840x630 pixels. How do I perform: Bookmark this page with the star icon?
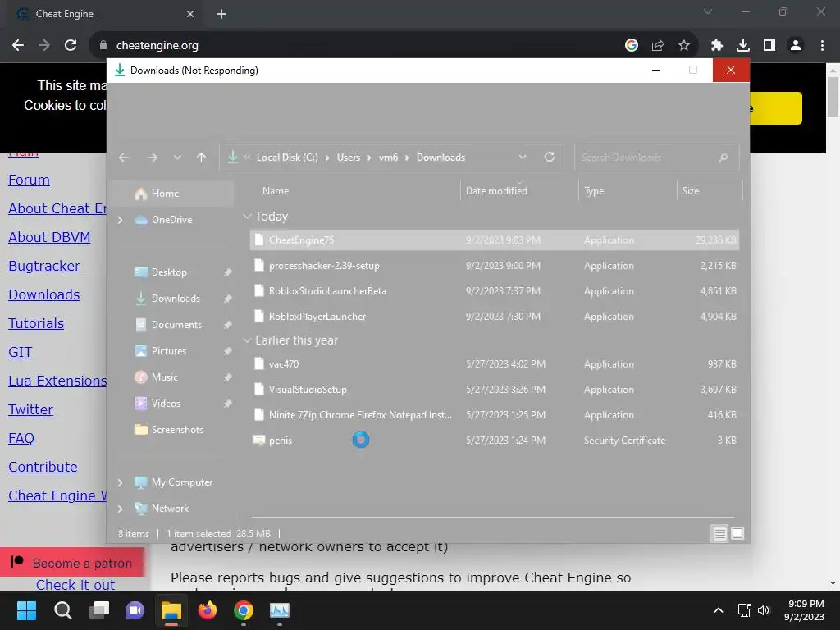pos(683,46)
